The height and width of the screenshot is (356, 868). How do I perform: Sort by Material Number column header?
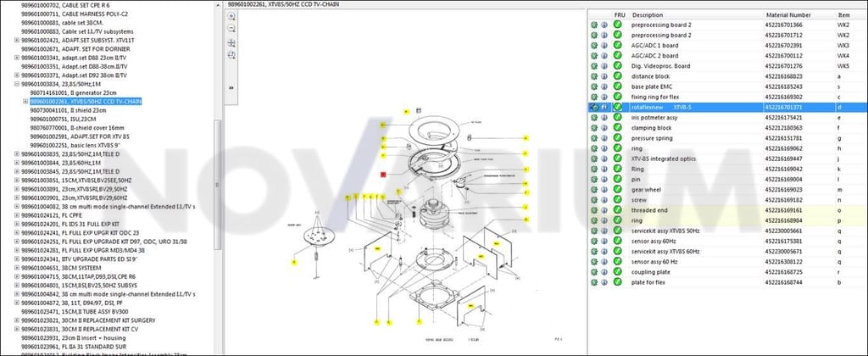click(784, 15)
